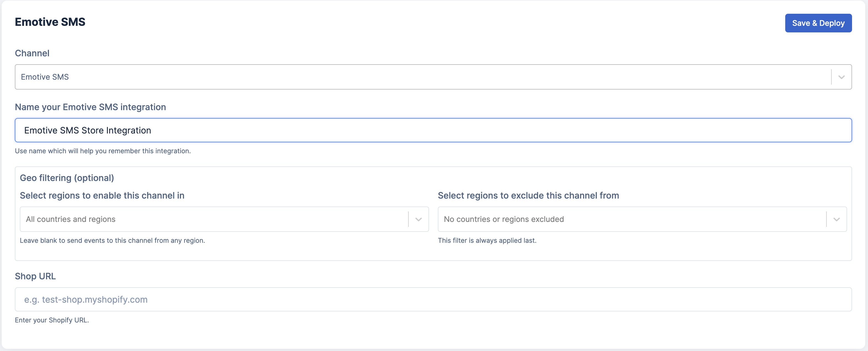The image size is (868, 351).
Task: Open 'No countries or regions excluded' selector
Action: (x=630, y=219)
